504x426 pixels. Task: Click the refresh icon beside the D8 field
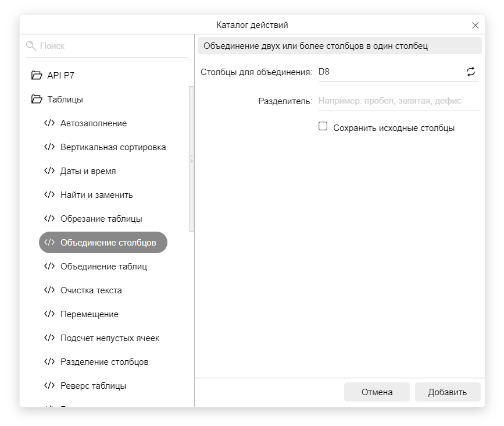pyautogui.click(x=471, y=72)
